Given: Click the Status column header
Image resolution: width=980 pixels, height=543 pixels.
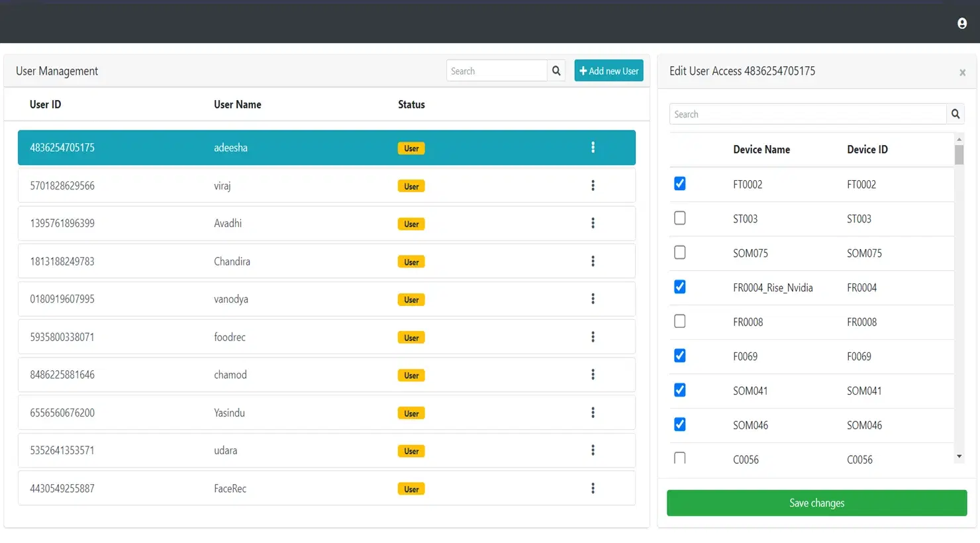Looking at the screenshot, I should (x=411, y=104).
